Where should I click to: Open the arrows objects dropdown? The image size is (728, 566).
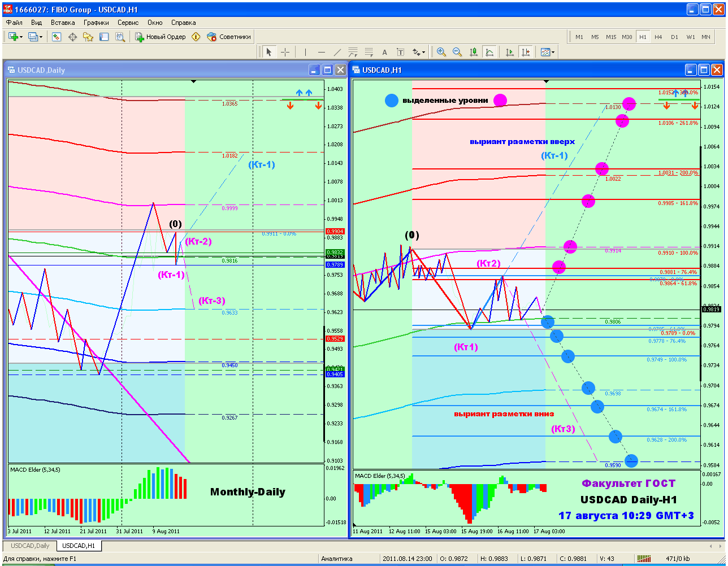pos(419,52)
